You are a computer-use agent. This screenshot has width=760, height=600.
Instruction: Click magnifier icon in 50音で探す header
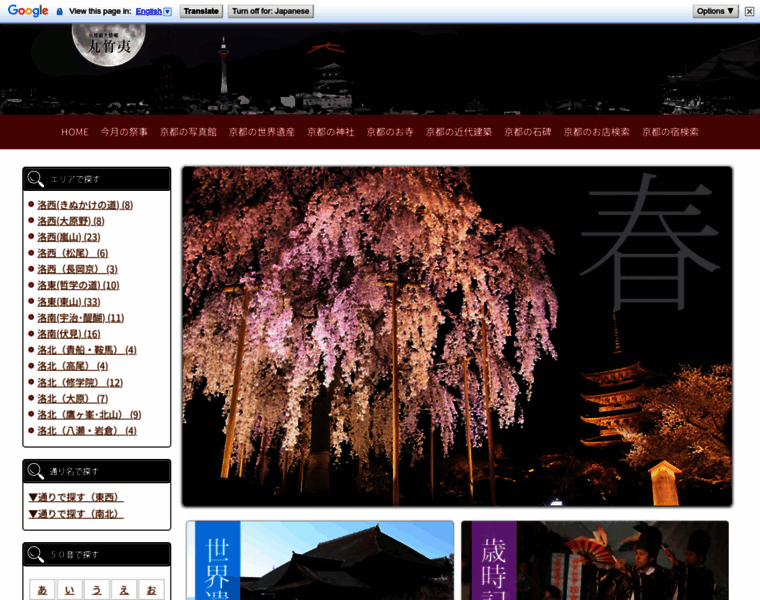click(x=35, y=554)
